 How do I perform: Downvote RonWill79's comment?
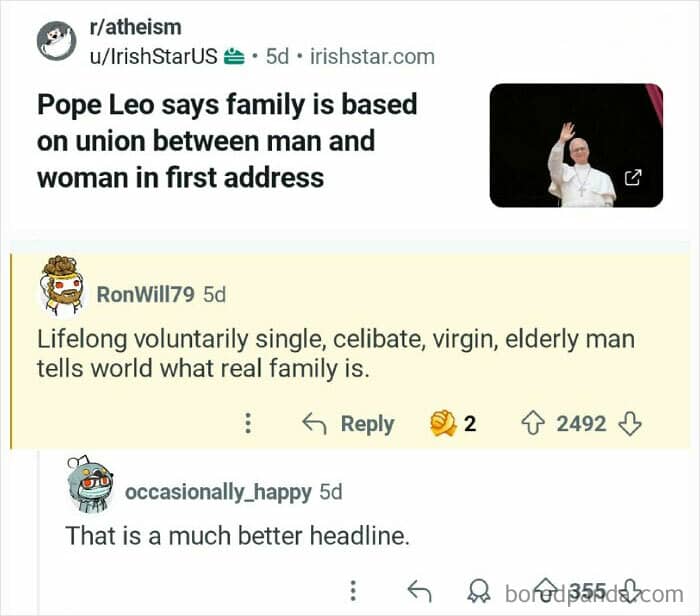click(629, 424)
